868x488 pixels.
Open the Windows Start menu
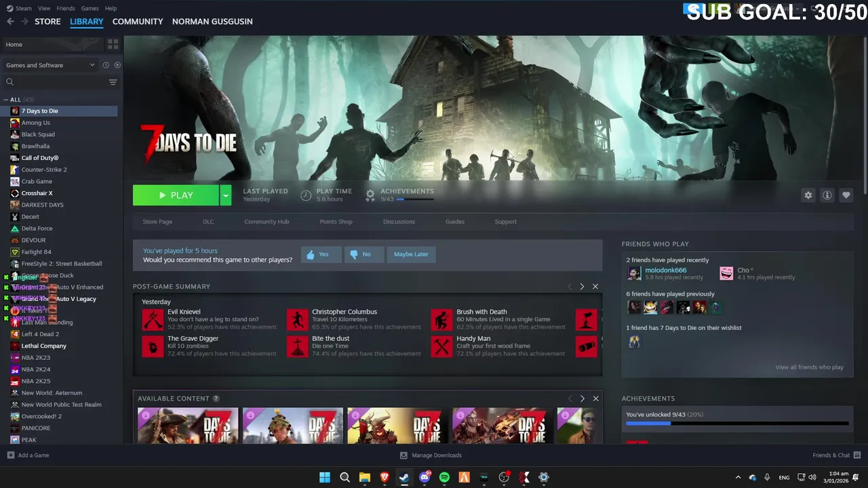(325, 477)
